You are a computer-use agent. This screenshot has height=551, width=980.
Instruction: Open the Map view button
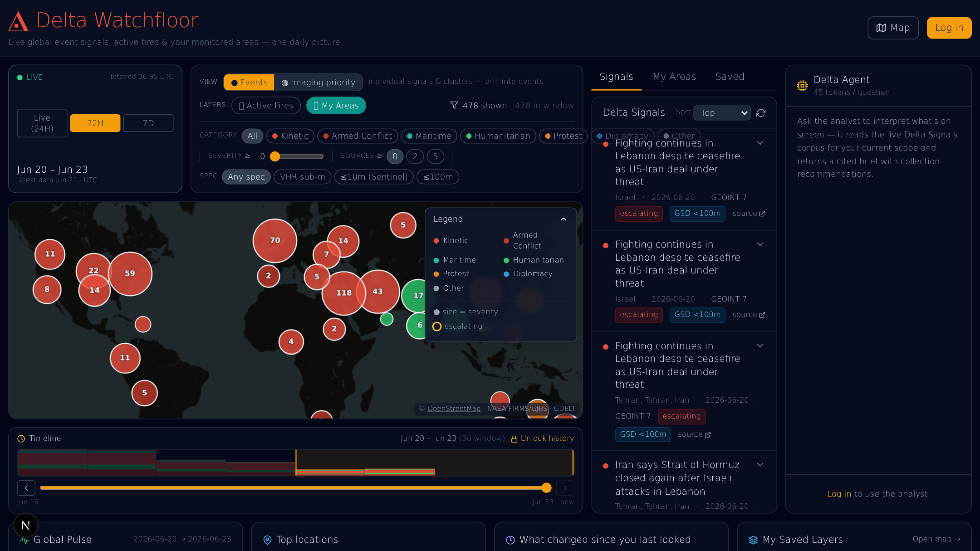[x=893, y=28]
